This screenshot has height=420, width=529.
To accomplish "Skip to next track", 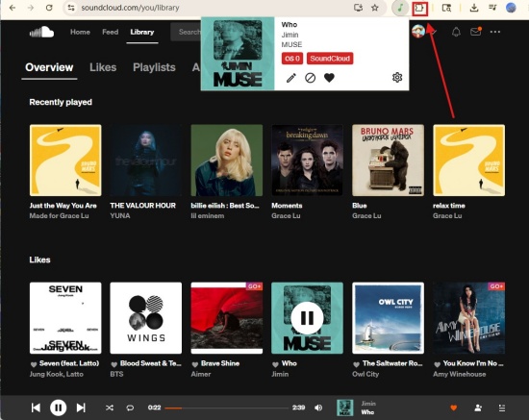I will 81,408.
